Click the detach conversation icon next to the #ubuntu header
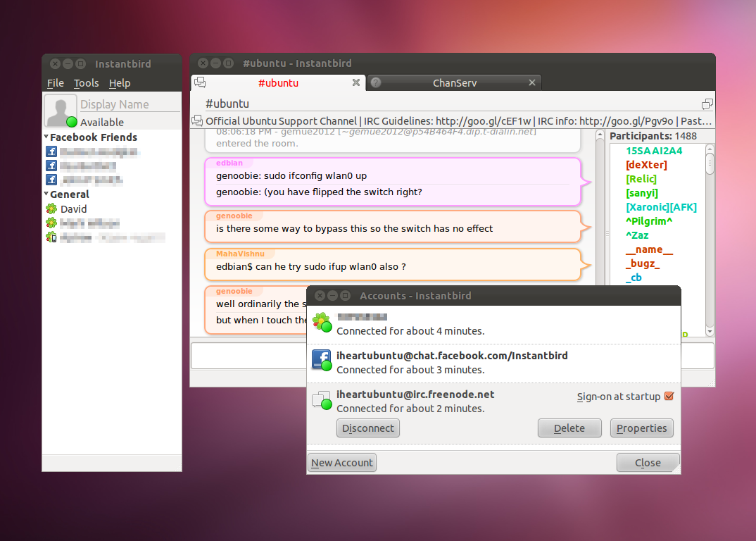Screen dimensions: 756x541 click(707, 104)
